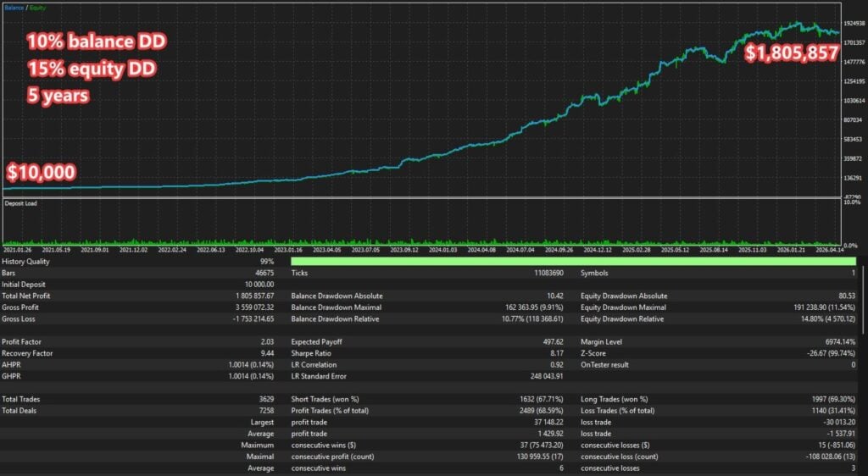Click the largest profit trade value 37 148.22
Image resolution: width=868 pixels, height=476 pixels.
pyautogui.click(x=548, y=423)
